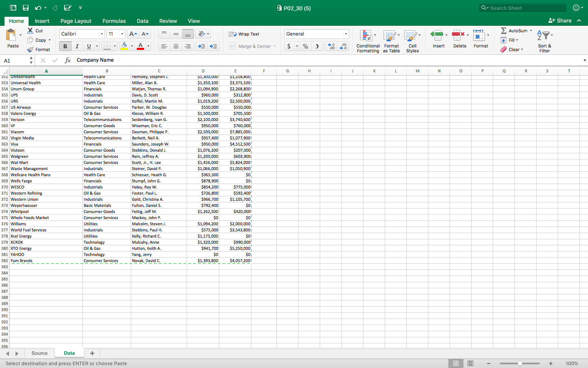The image size is (588, 368).
Task: Click the Redo icon in title bar
Action: tap(55, 8)
